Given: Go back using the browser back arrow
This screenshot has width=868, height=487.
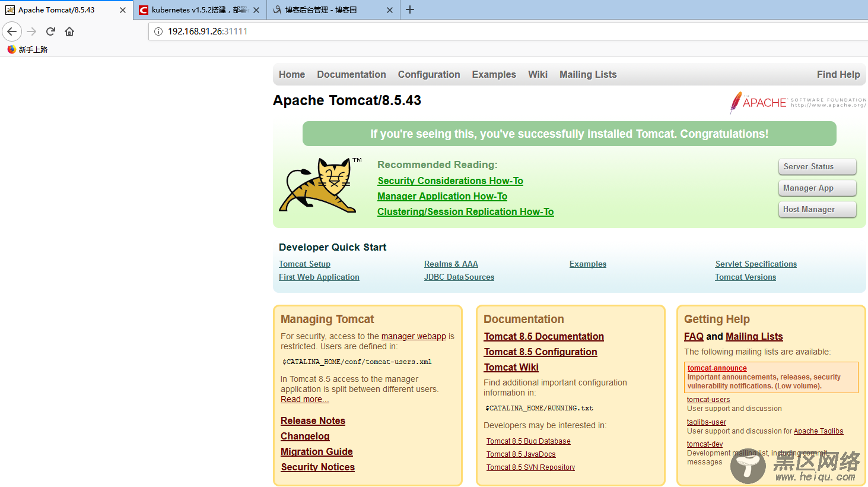Looking at the screenshot, I should 12,31.
